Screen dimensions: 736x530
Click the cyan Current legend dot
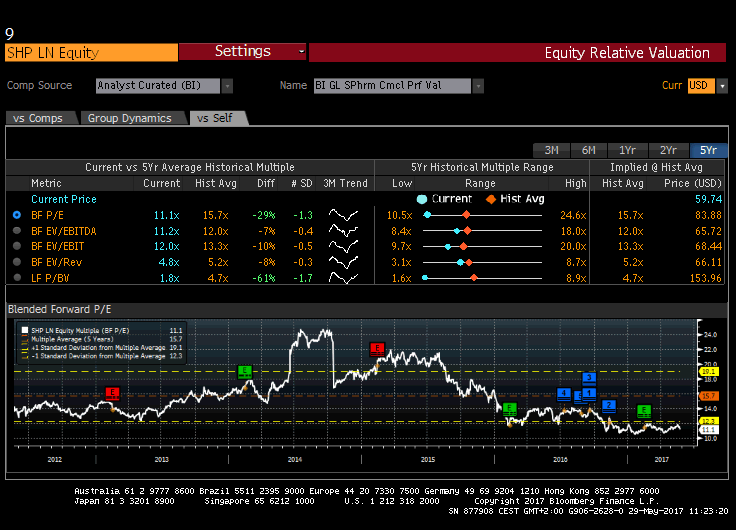[x=422, y=199]
